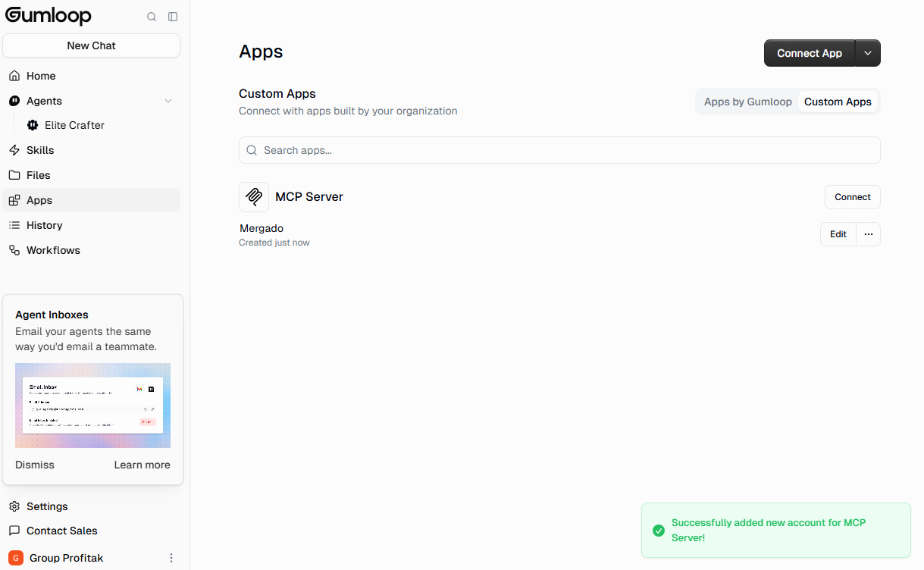Click the History list icon
The image size is (924, 570).
[x=14, y=225]
